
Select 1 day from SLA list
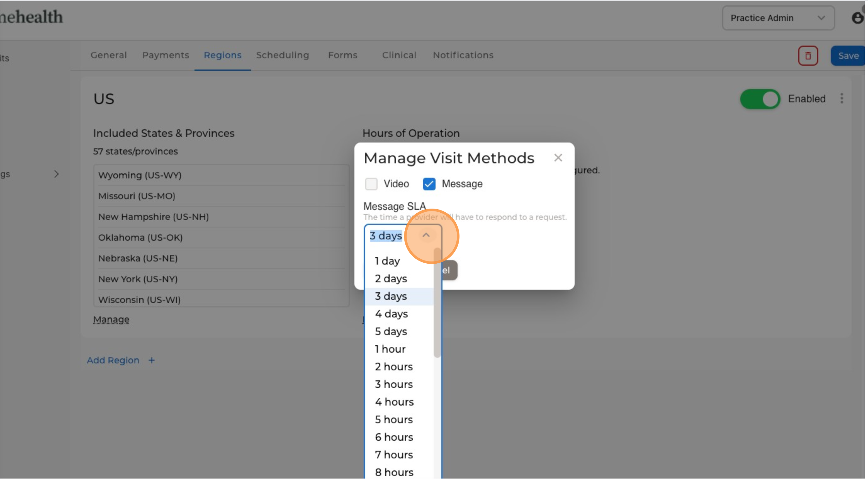(400, 262)
